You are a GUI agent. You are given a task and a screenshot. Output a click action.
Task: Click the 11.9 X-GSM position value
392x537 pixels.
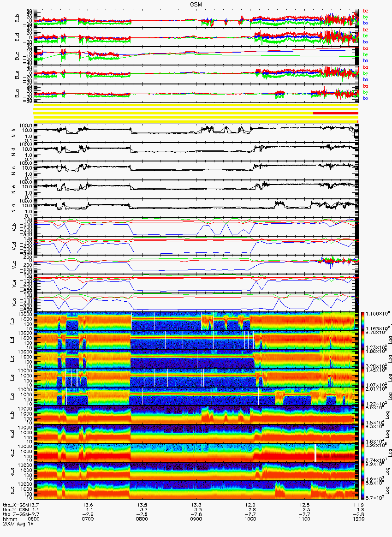(358, 505)
